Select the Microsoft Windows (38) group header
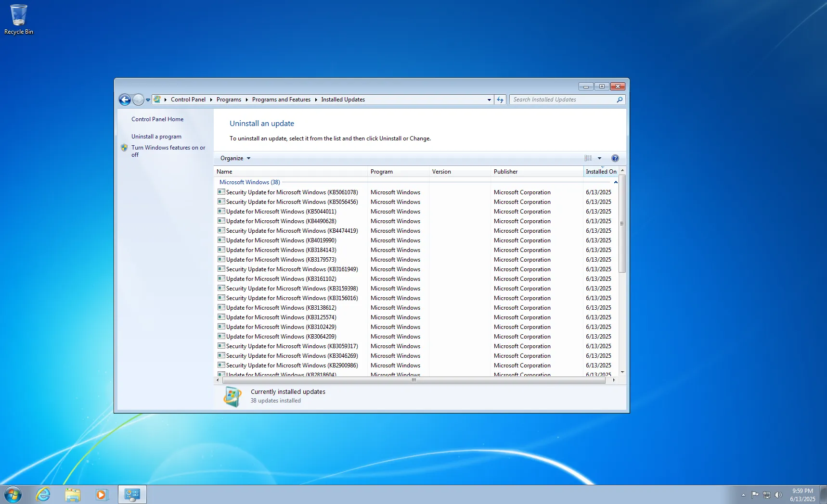The width and height of the screenshot is (827, 504). tap(249, 182)
